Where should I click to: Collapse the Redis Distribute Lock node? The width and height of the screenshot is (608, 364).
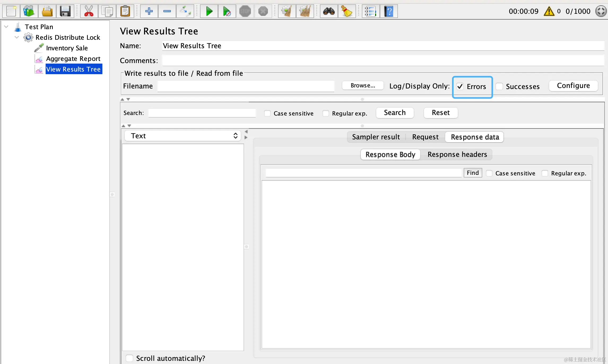pos(17,37)
